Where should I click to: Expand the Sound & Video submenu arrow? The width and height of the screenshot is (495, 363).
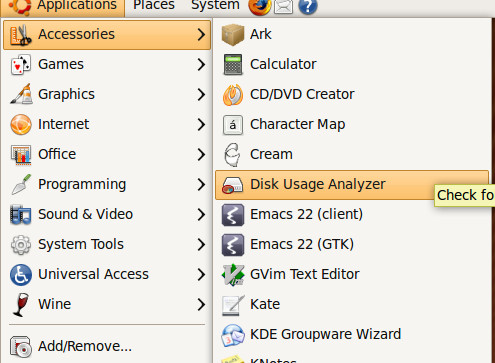click(x=201, y=214)
